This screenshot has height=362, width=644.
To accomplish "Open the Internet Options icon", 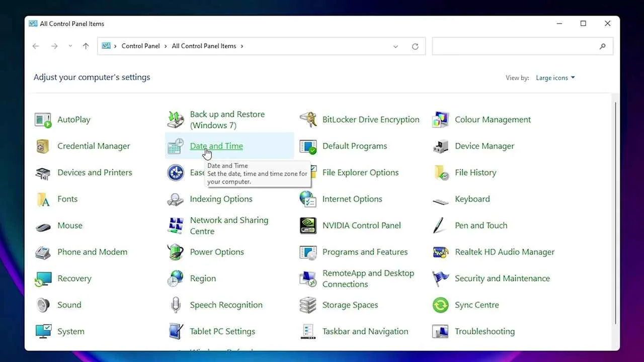I will click(308, 199).
